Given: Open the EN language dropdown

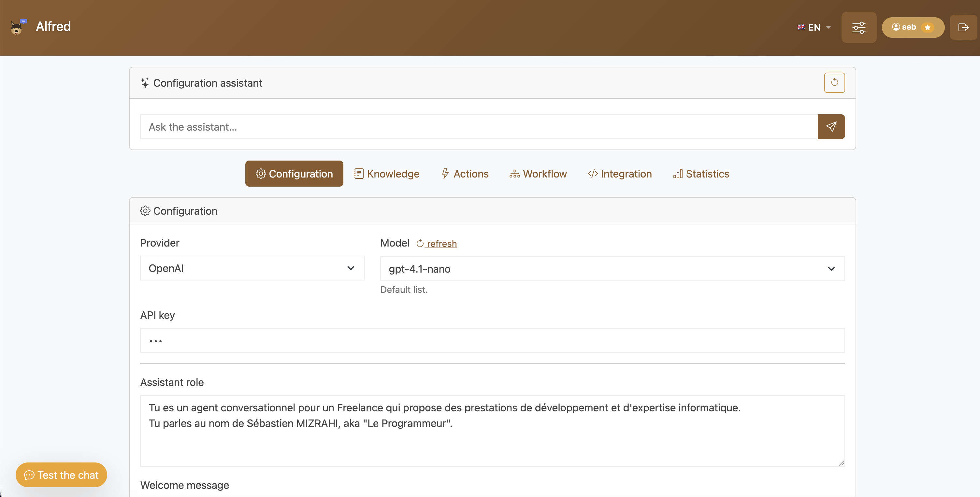Looking at the screenshot, I should click(x=814, y=27).
